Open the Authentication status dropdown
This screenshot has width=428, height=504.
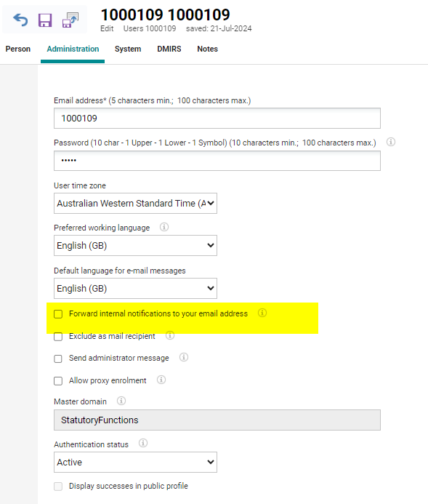pyautogui.click(x=135, y=463)
